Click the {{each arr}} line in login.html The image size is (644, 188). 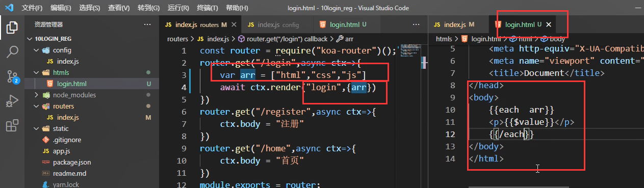(521, 110)
